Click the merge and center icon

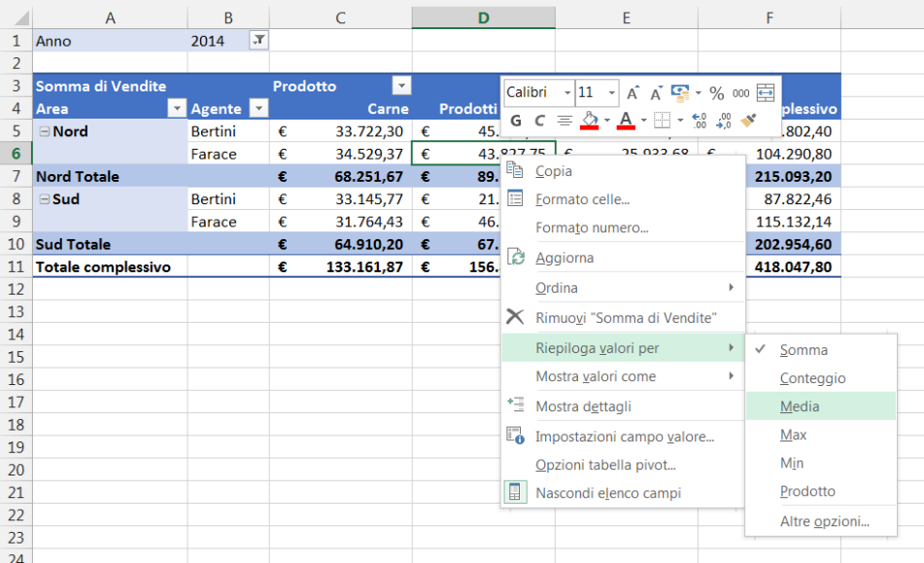[766, 93]
